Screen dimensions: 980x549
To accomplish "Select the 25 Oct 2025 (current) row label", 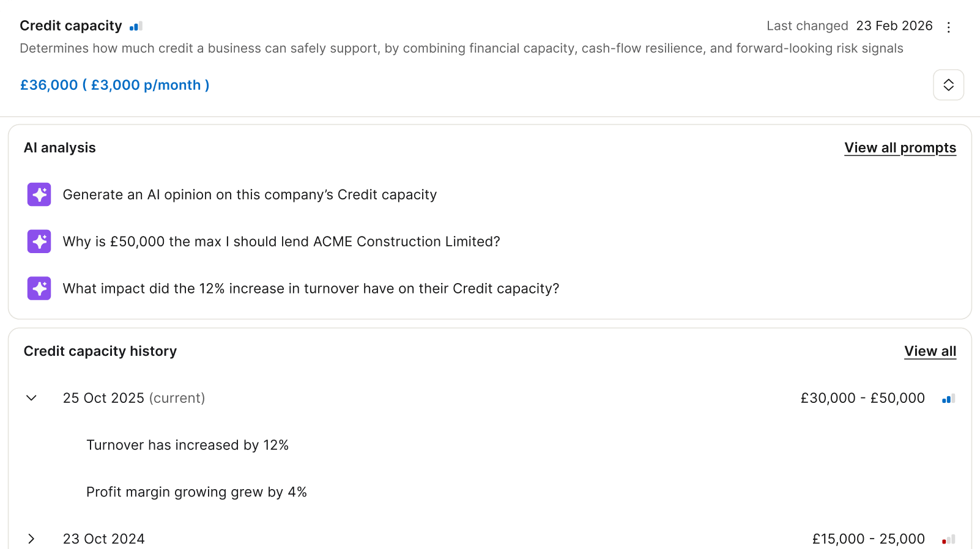I will (x=134, y=398).
